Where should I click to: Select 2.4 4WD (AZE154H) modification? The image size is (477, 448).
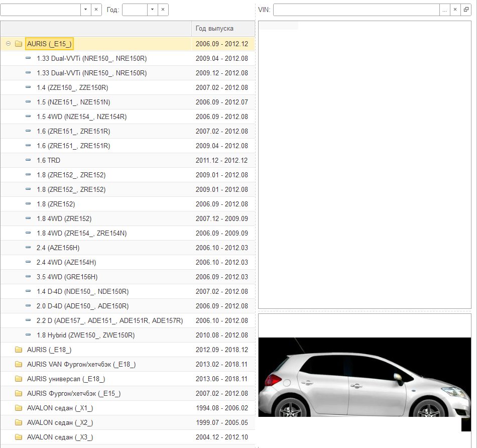66,262
